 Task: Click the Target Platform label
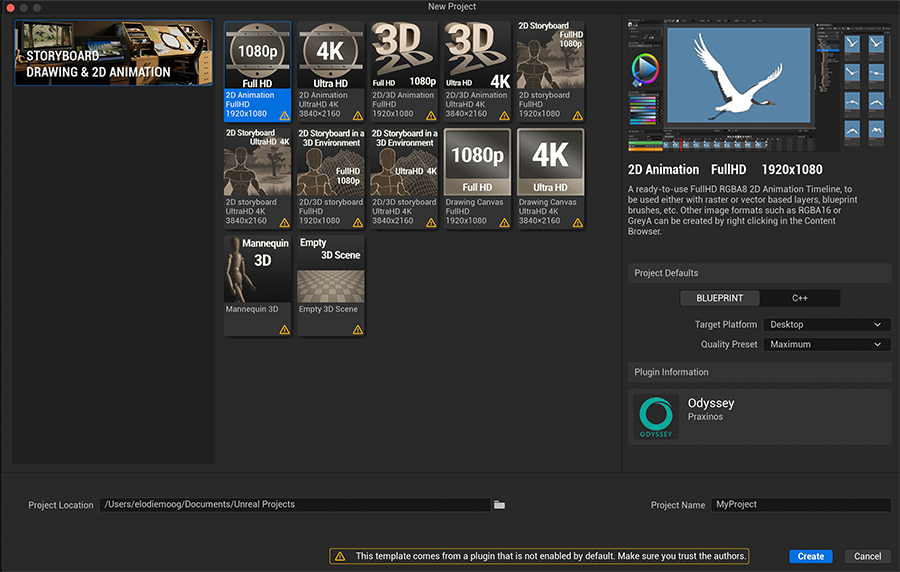click(x=726, y=325)
